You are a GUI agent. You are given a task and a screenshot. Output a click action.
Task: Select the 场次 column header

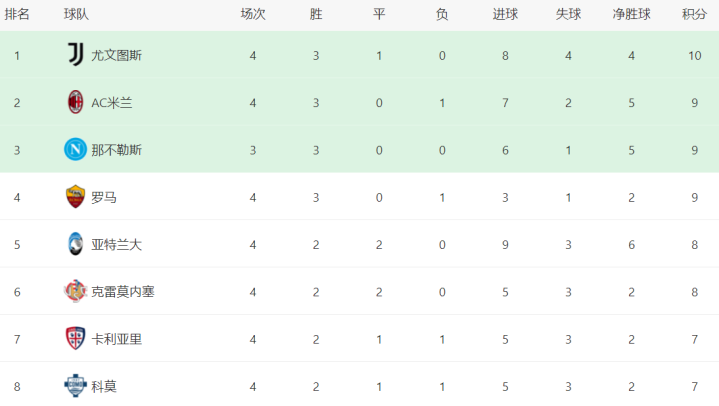coord(253,14)
